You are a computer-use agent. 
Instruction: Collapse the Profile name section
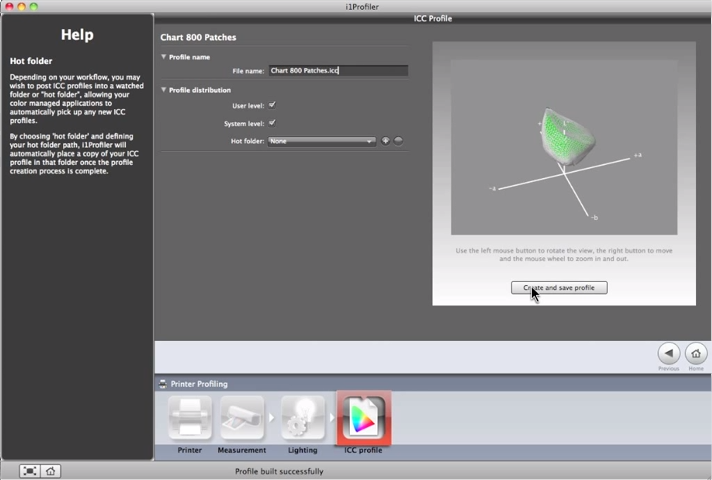click(164, 57)
